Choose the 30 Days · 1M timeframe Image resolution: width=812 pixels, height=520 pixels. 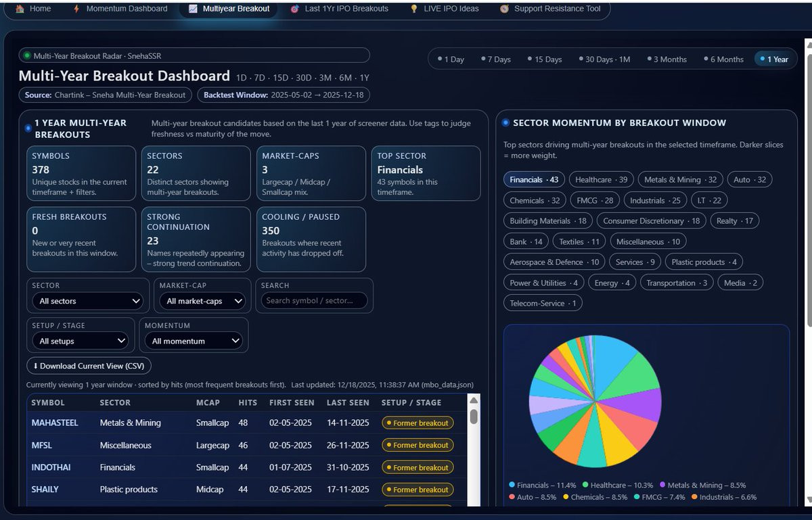pyautogui.click(x=604, y=59)
